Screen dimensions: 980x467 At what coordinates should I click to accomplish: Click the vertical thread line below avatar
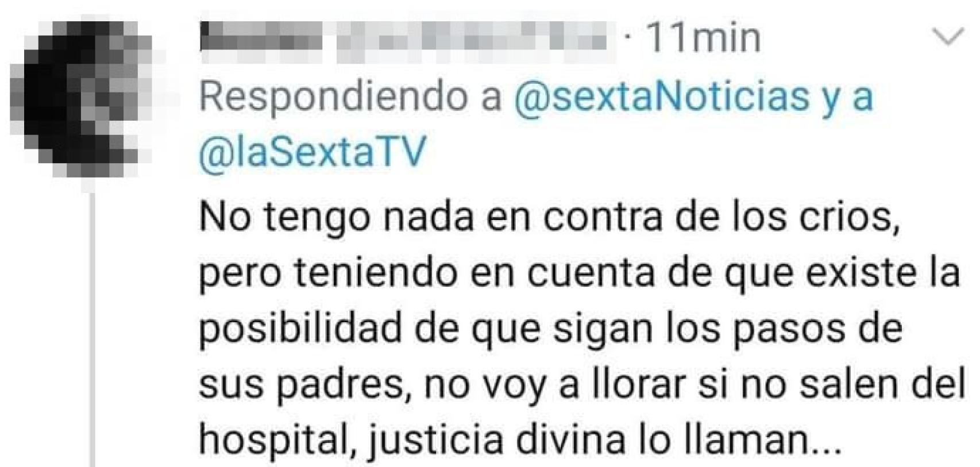(x=92, y=330)
